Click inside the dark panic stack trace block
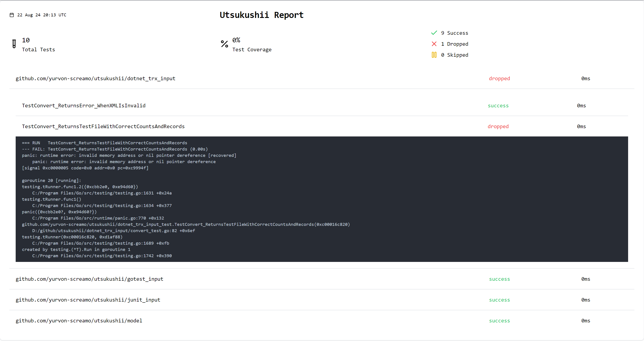This screenshot has width=644, height=341. tap(321, 199)
